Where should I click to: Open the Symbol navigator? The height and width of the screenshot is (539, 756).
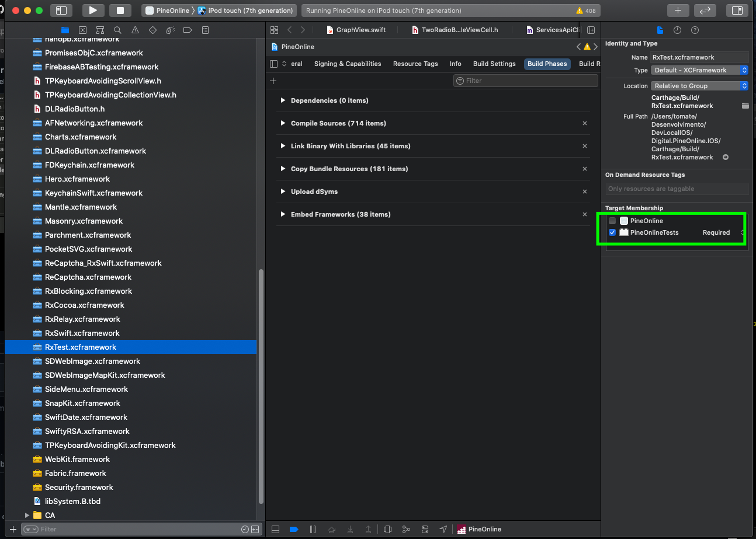tap(100, 30)
